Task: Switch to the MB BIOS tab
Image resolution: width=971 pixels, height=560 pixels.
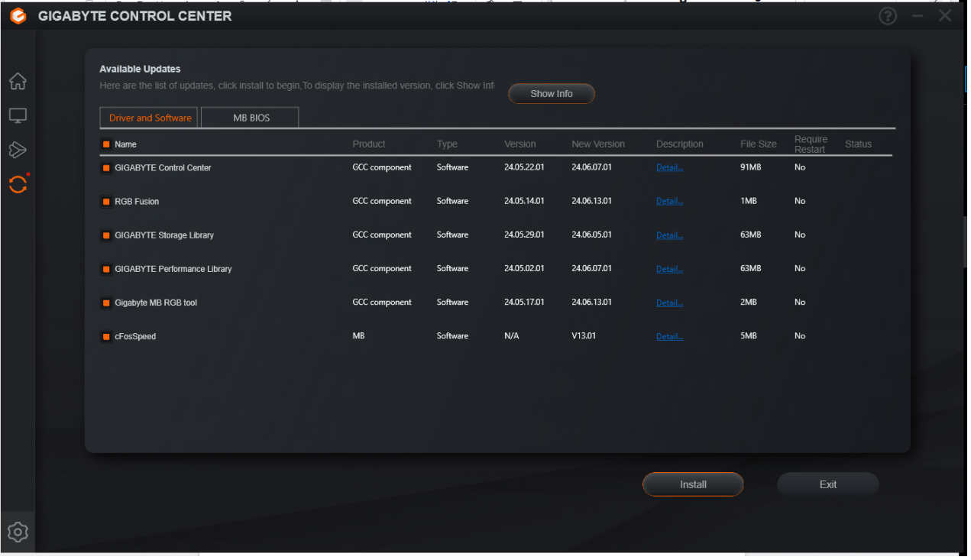Action: pos(251,118)
